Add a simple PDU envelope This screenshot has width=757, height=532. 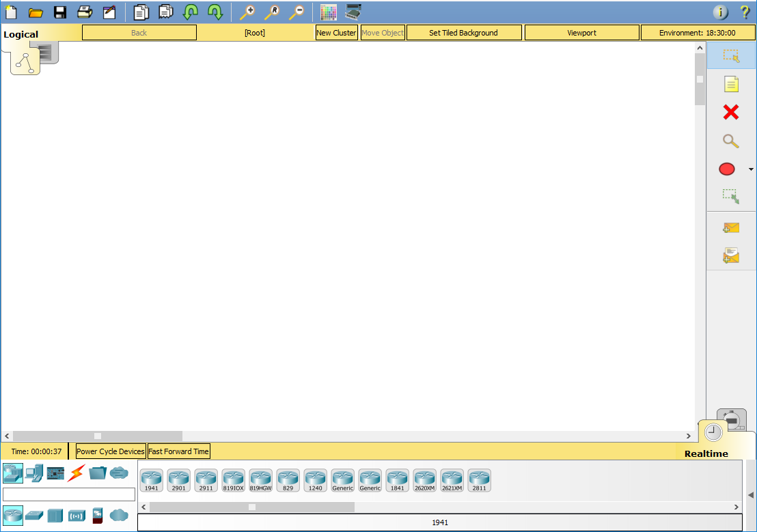pos(731,227)
